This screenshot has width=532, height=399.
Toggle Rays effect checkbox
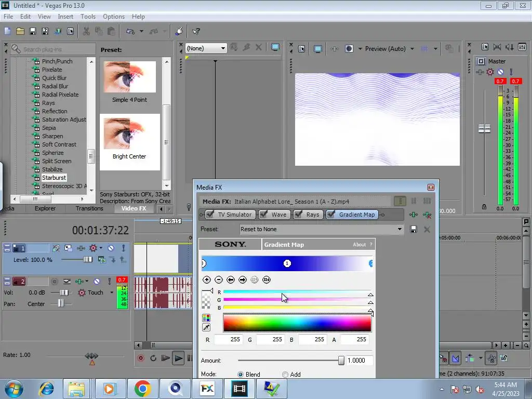pos(298,214)
